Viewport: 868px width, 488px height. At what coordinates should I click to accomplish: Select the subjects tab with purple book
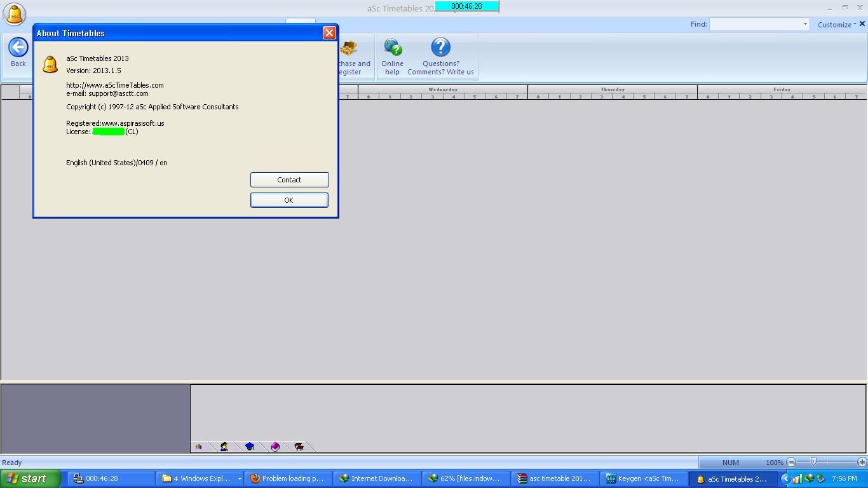(275, 447)
